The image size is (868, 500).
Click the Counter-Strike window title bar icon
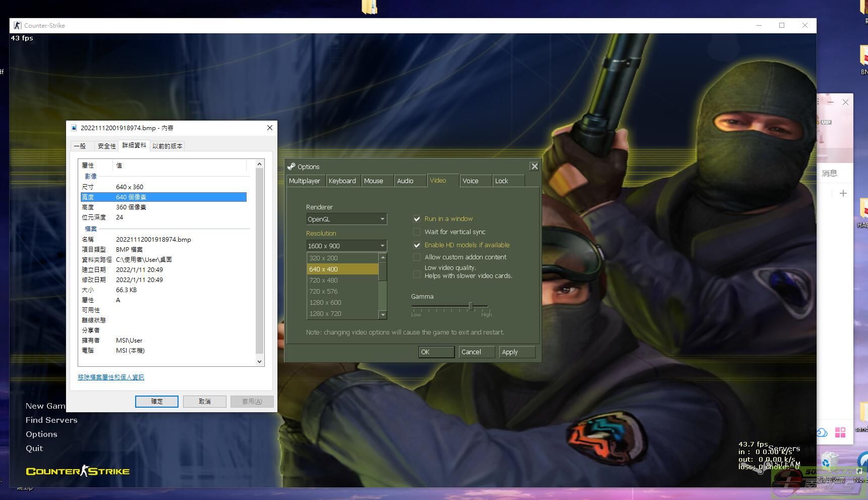click(17, 25)
